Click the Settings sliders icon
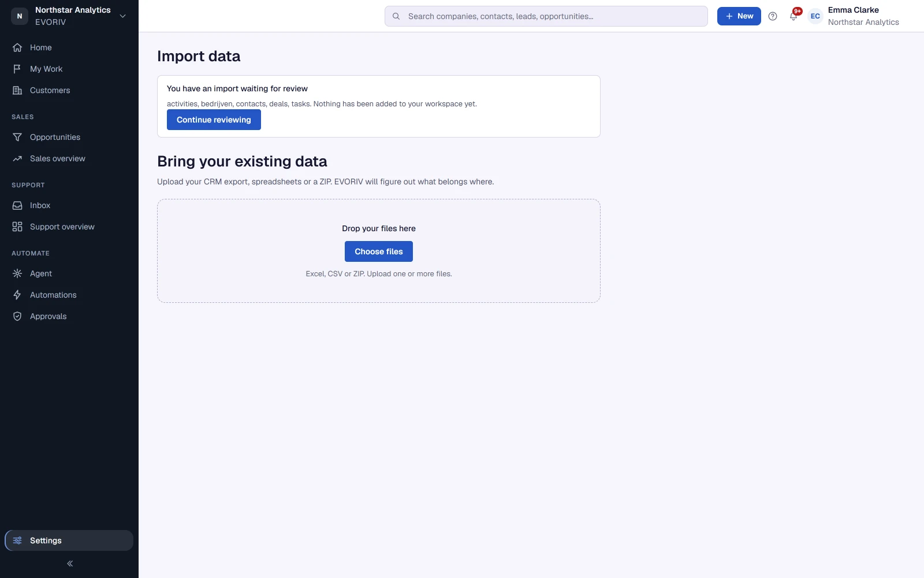 click(x=17, y=540)
